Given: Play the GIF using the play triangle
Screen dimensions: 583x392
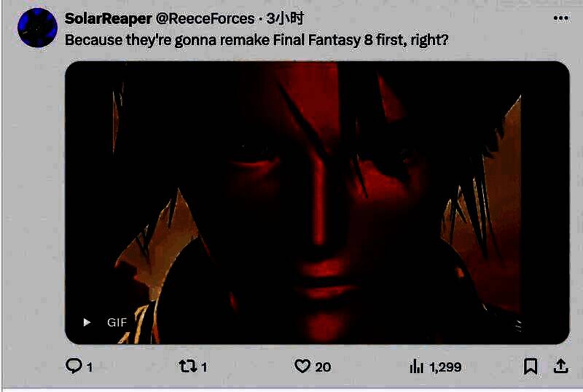Looking at the screenshot, I should coord(87,322).
